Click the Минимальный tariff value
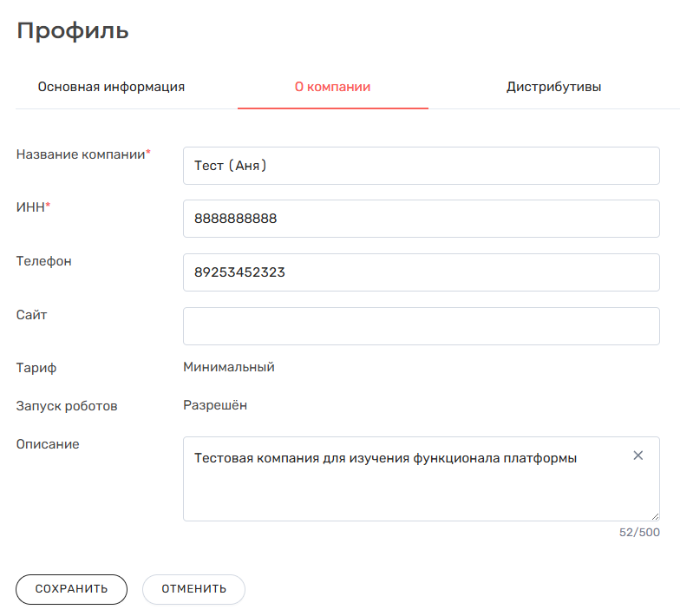This screenshot has width=680, height=616. click(229, 367)
